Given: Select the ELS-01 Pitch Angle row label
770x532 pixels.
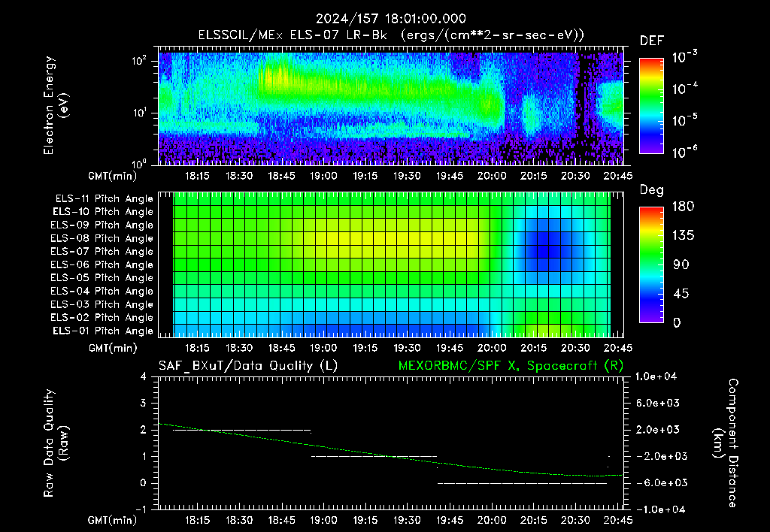Looking at the screenshot, I should (x=103, y=331).
